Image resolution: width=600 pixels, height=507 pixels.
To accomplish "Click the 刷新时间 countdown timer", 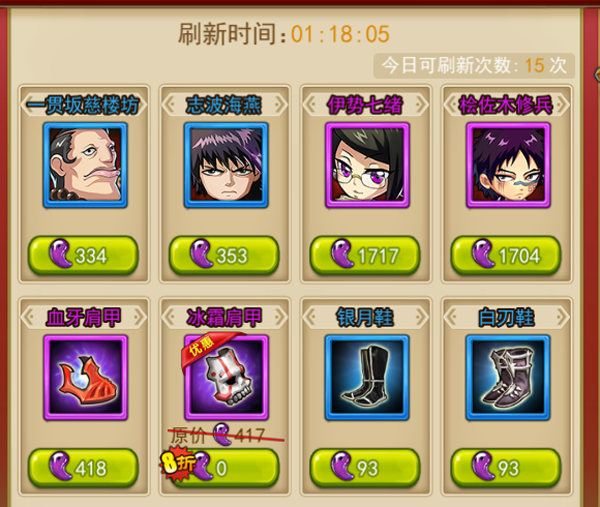I will point(340,34).
